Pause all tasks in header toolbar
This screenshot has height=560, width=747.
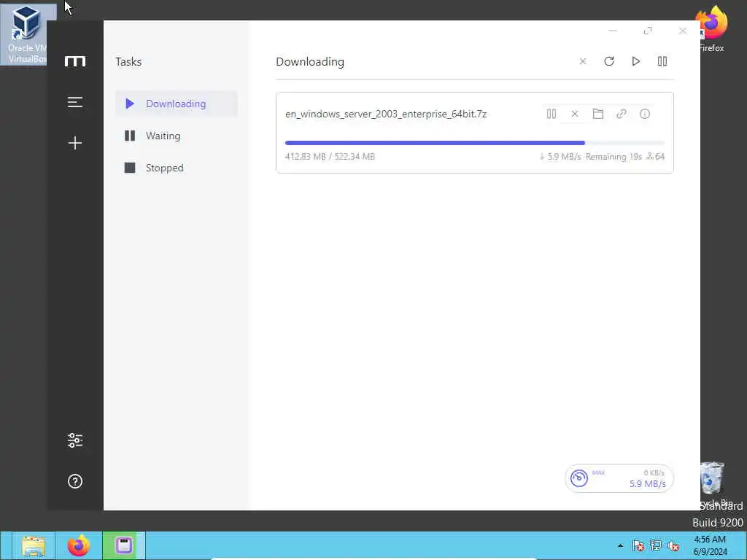pos(662,61)
